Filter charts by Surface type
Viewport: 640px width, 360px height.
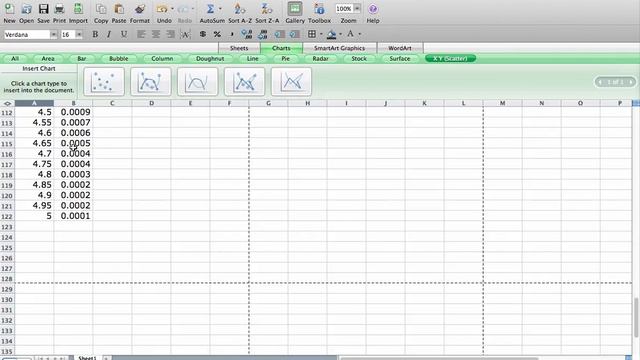coord(400,59)
